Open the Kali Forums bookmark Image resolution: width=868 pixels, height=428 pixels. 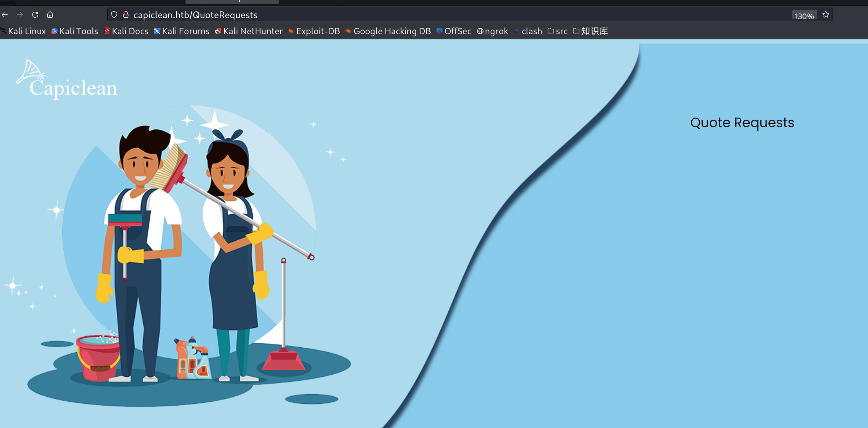pyautogui.click(x=182, y=31)
